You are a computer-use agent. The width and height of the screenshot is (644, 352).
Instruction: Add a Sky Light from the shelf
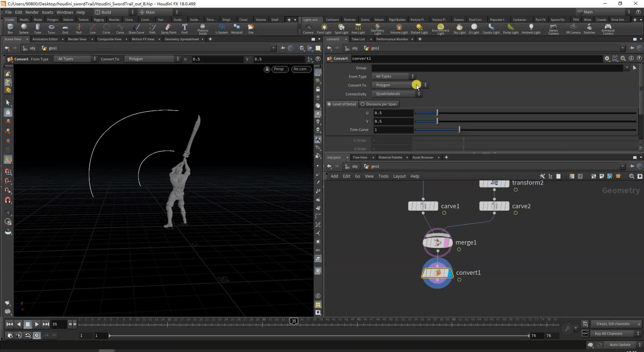click(x=460, y=29)
